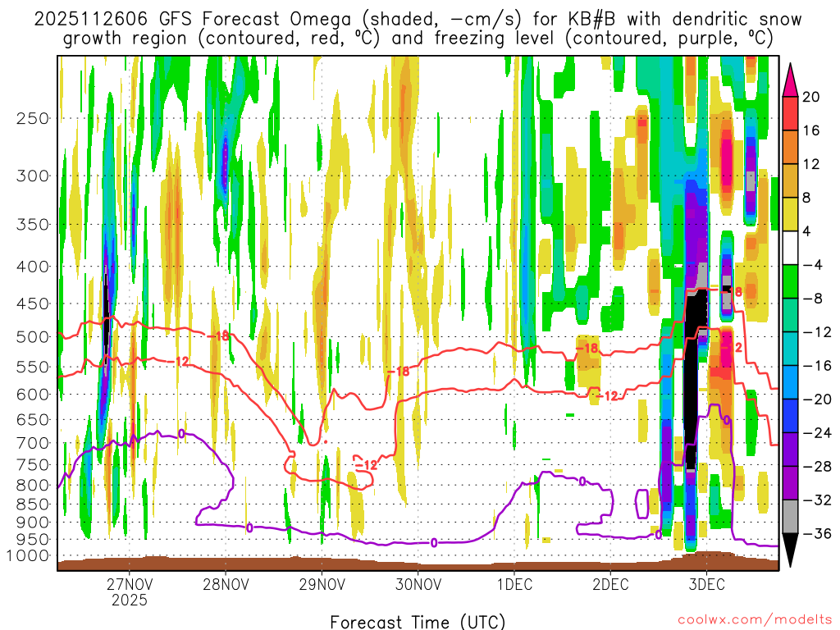Pick the red colorbar swatch between 16 and 20
The width and height of the screenshot is (840, 630).
coord(790,113)
